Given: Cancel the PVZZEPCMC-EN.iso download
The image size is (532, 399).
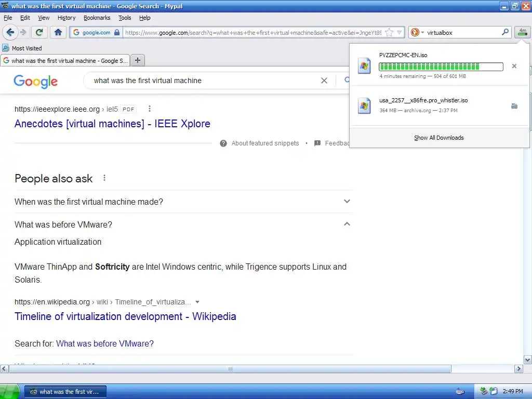Looking at the screenshot, I should [514, 66].
